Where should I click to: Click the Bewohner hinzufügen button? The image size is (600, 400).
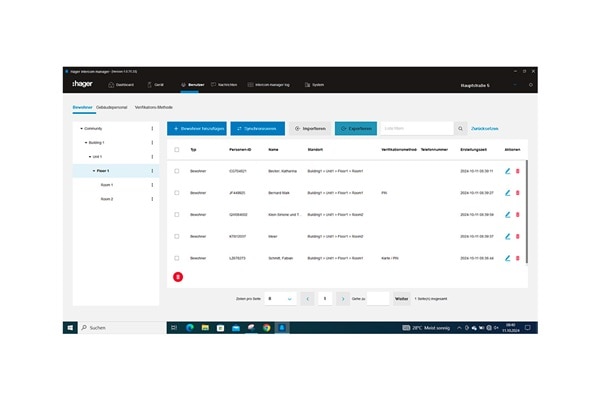196,129
